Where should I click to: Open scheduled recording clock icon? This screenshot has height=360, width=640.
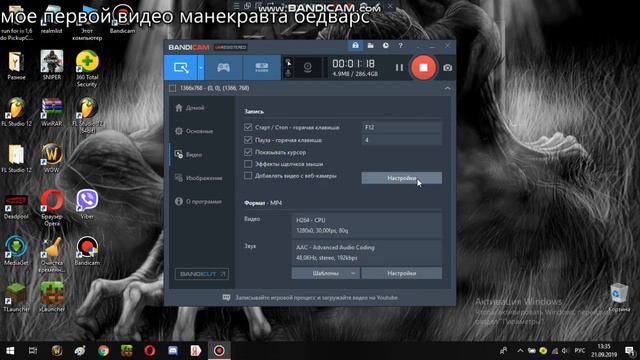coord(385,46)
